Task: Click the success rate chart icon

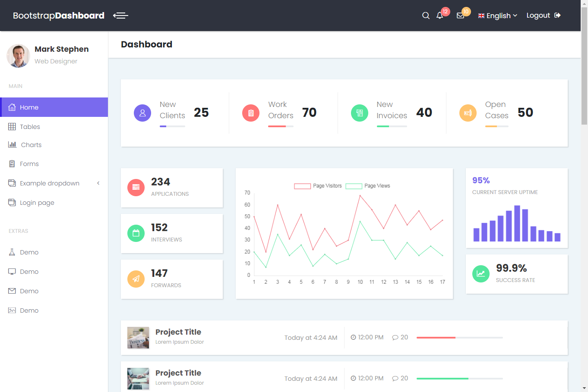Action: [x=481, y=273]
